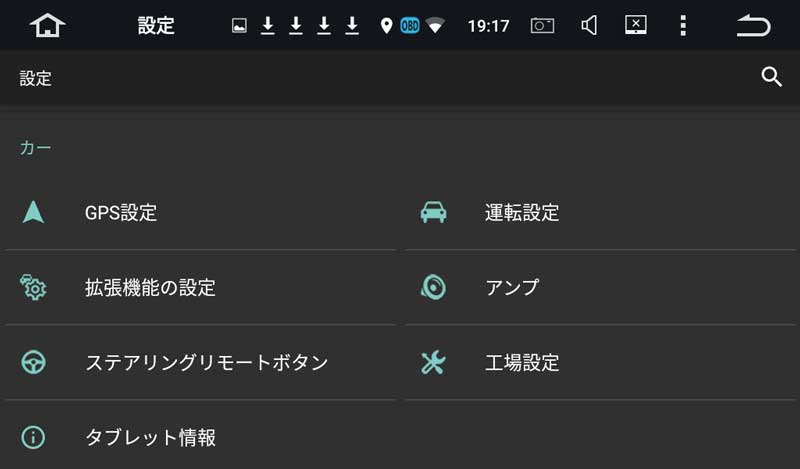Open アンプ amplifier settings
Viewport: 800px width, 469px height.
pos(601,287)
